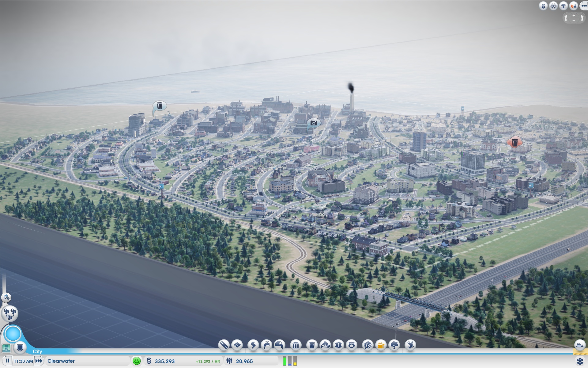Click the camera bubble over the city
The height and width of the screenshot is (368, 588).
pyautogui.click(x=314, y=123)
